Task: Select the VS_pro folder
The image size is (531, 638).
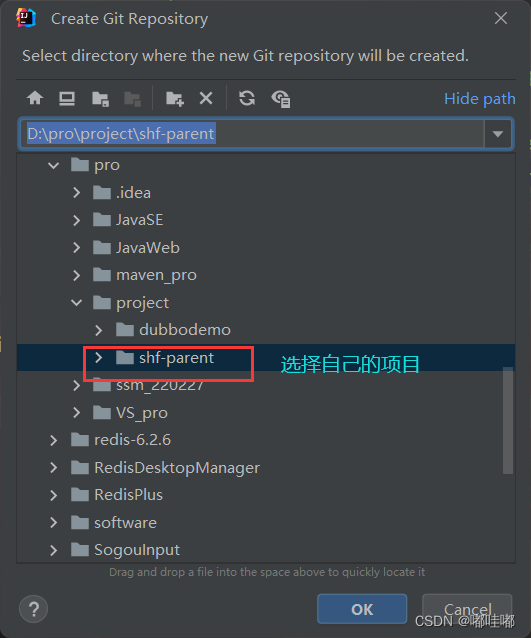Action: tap(142, 413)
